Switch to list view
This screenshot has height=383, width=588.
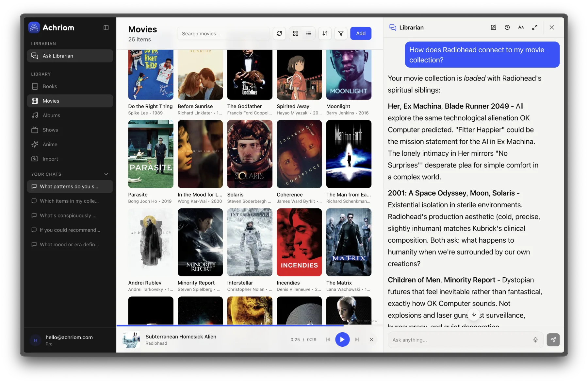point(309,33)
